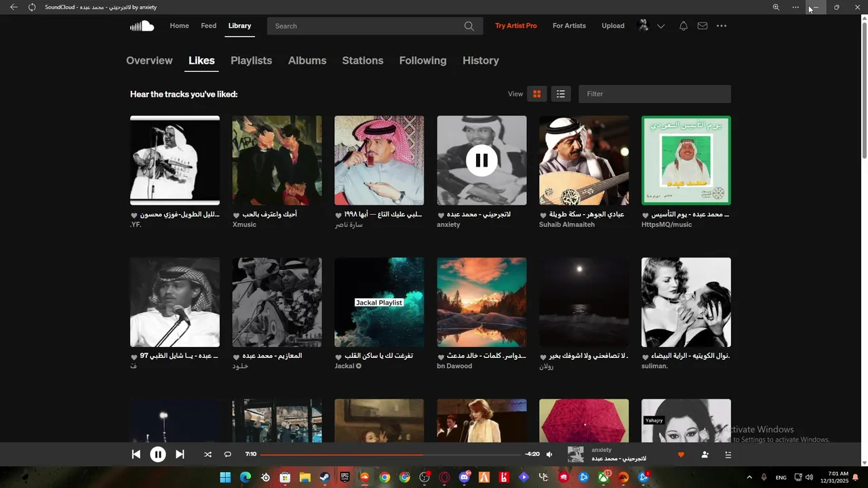
Task: Focus the Search input field
Action: (375, 26)
